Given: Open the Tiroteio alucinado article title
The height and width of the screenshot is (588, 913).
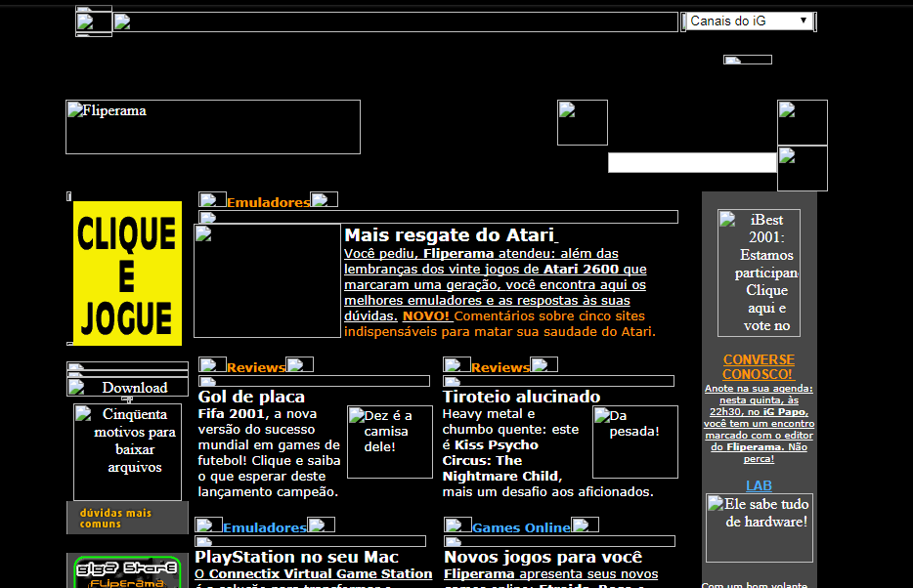Looking at the screenshot, I should (x=521, y=397).
